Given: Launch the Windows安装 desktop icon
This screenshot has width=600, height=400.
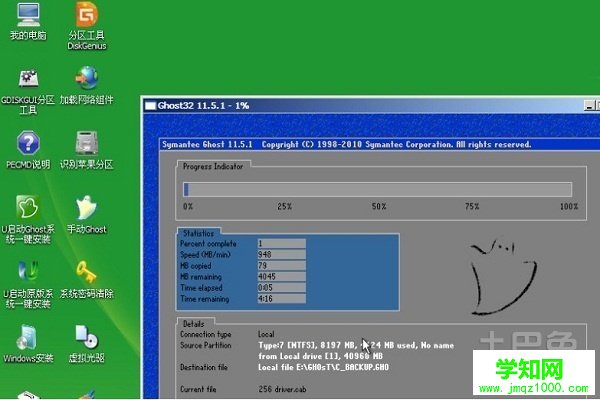Looking at the screenshot, I should pyautogui.click(x=28, y=344).
